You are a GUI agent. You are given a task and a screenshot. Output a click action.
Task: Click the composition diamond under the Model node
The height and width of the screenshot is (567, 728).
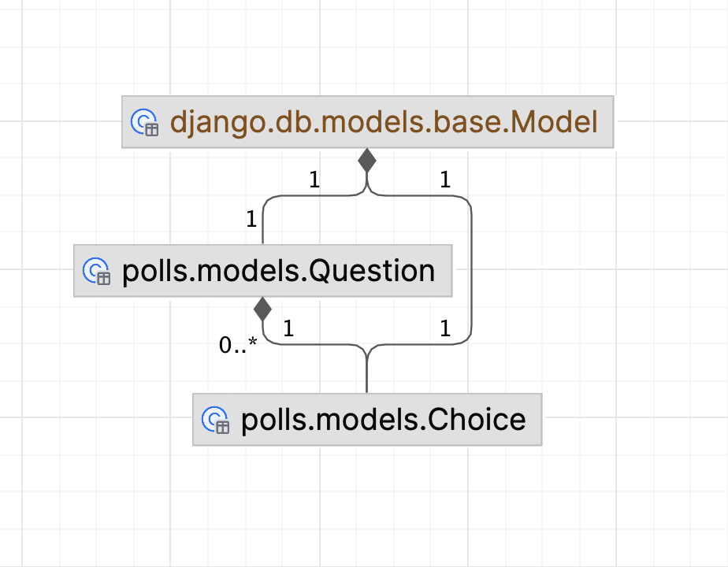(x=366, y=161)
